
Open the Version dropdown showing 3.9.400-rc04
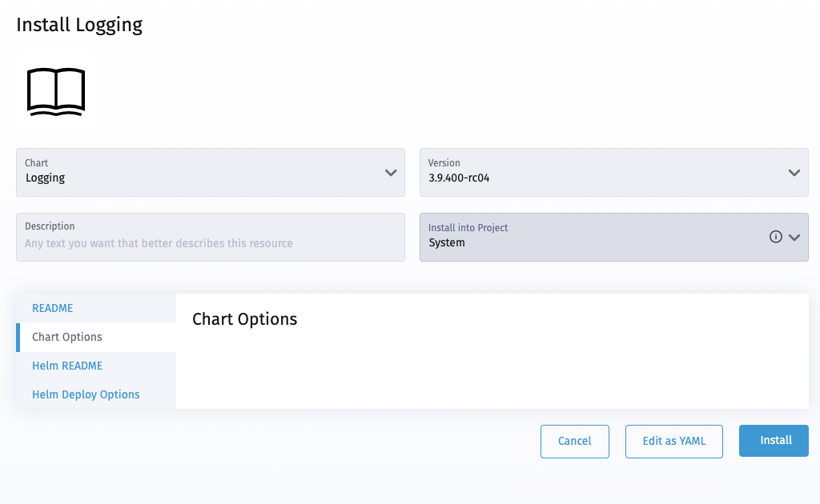613,172
